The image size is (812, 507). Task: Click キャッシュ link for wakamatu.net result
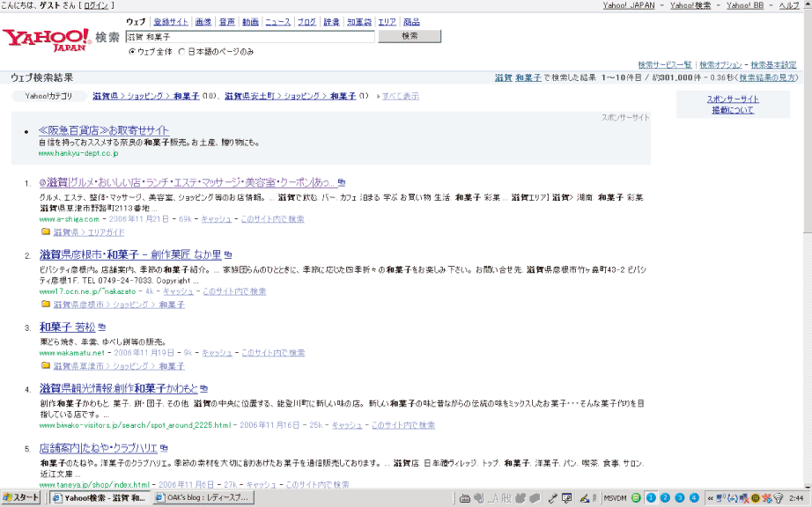217,353
